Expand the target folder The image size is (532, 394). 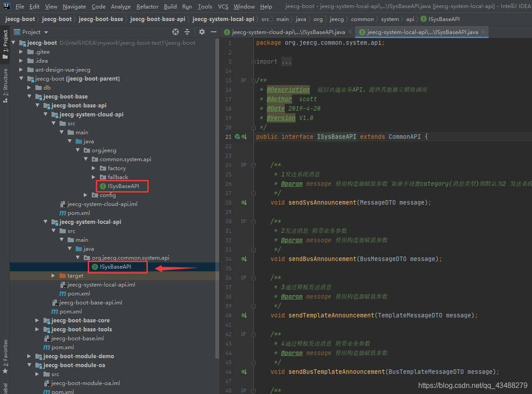point(53,275)
